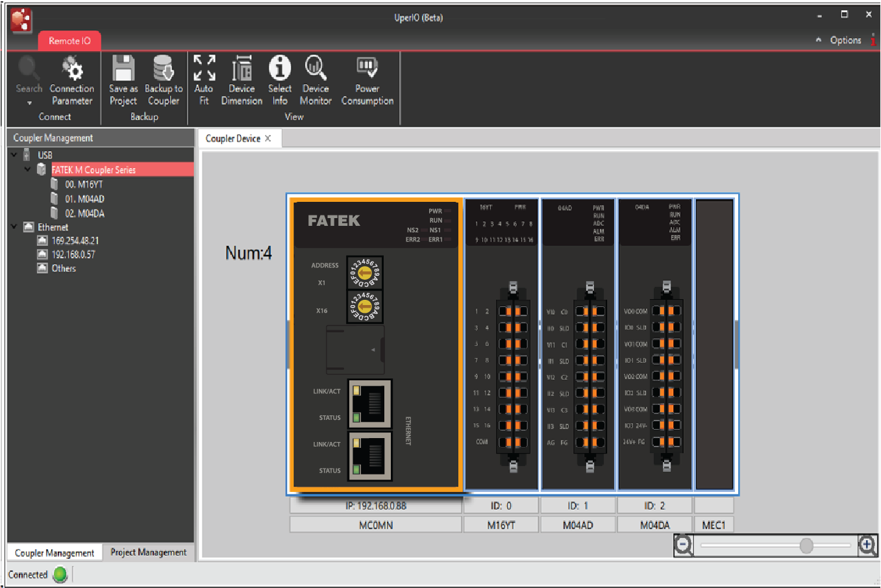Select 00. M16YT module in tree

(84, 184)
